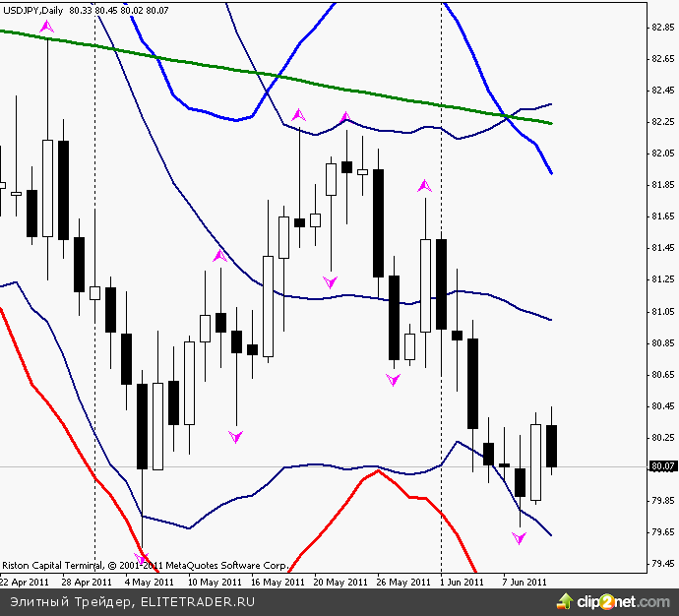Select the down fractal arrow below the 7 Jun low
This screenshot has width=679, height=616.
[520, 537]
